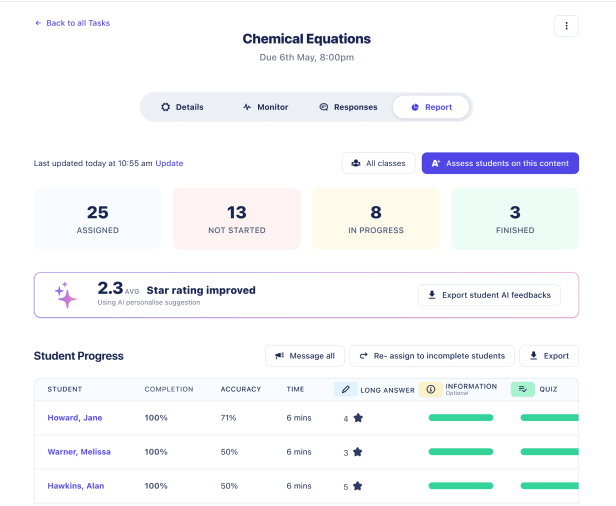Click the star rating for Jane Howard

coord(358,418)
